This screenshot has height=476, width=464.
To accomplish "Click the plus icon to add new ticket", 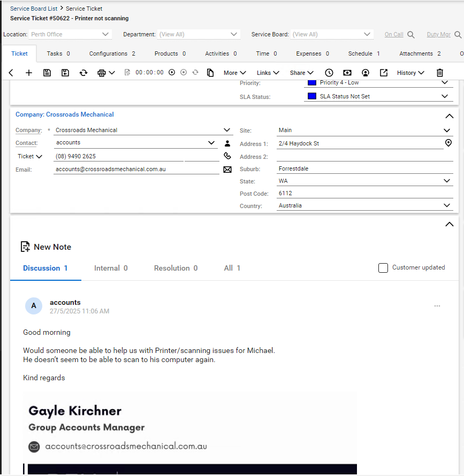I will coord(29,73).
